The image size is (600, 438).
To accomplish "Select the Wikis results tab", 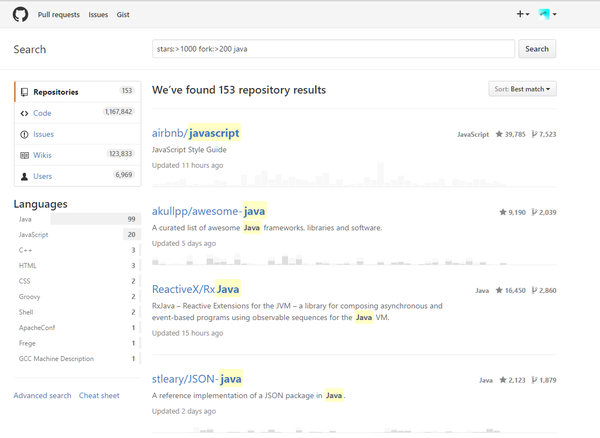I will 78,155.
